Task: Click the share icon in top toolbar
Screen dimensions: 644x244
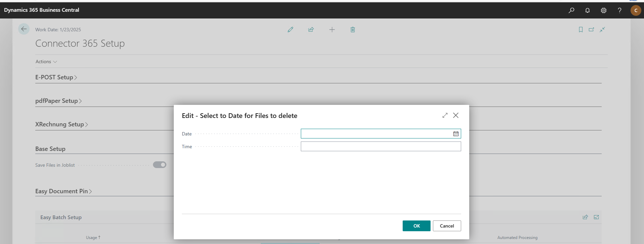Action: point(311,30)
